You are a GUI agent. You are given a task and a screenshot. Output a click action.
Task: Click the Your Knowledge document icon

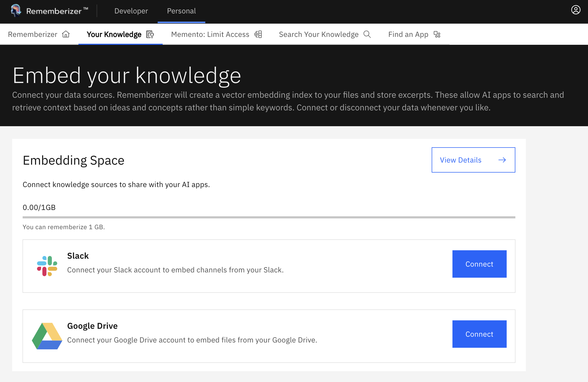click(150, 34)
